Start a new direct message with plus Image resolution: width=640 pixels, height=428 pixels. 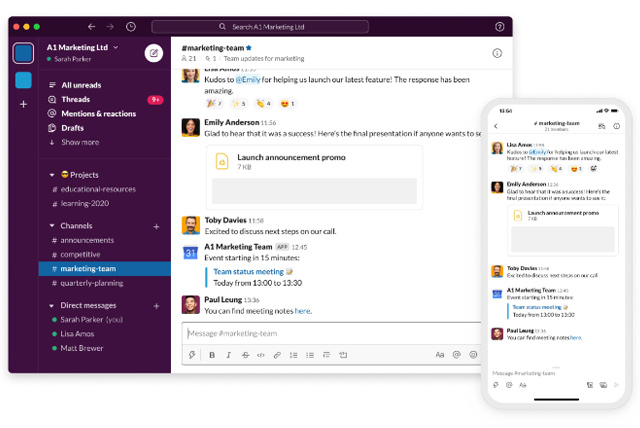(156, 306)
